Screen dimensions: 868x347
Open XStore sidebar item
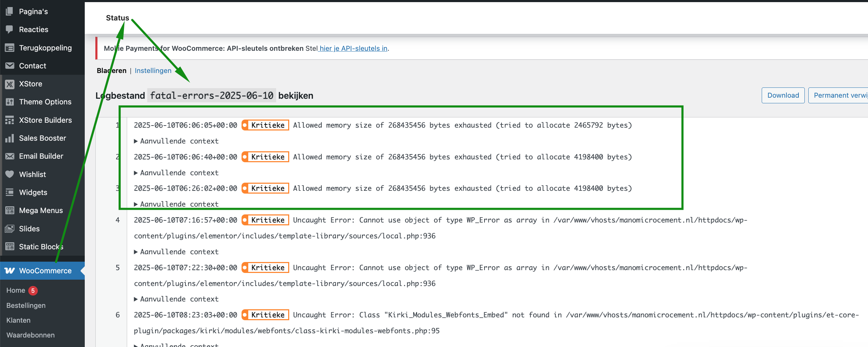coord(31,84)
